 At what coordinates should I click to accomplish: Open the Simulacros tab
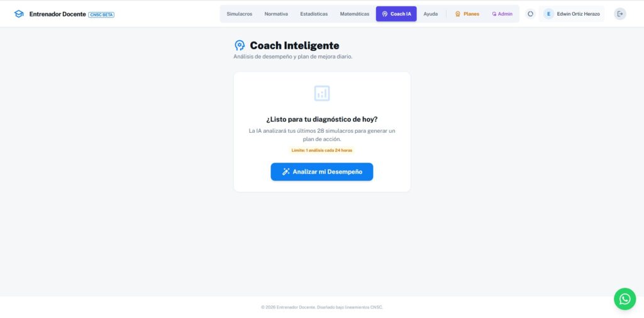[240, 14]
